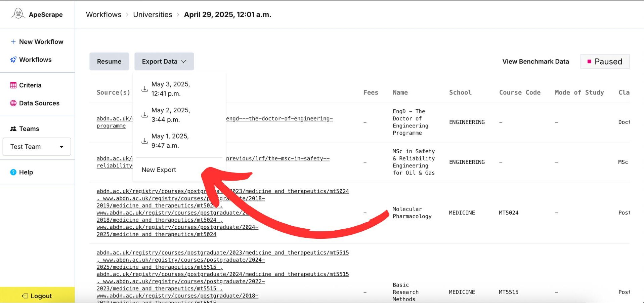Open the Help page
This screenshot has width=644, height=303.
point(22,172)
